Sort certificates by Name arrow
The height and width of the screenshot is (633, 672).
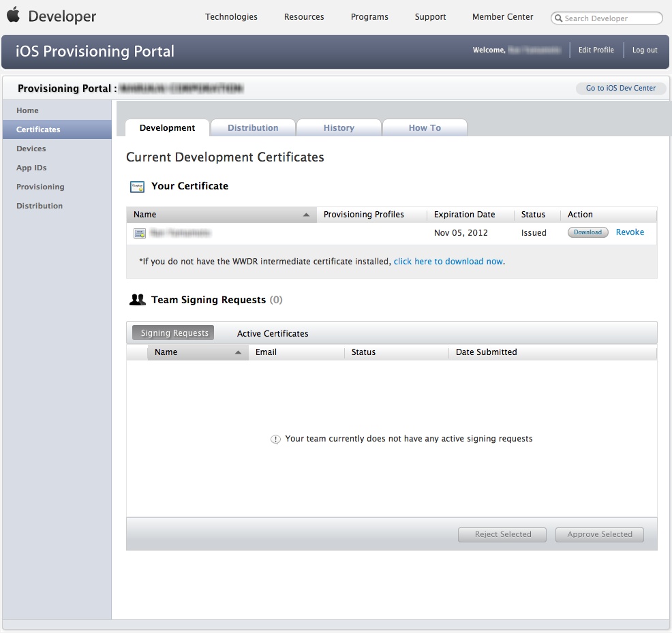pos(306,215)
